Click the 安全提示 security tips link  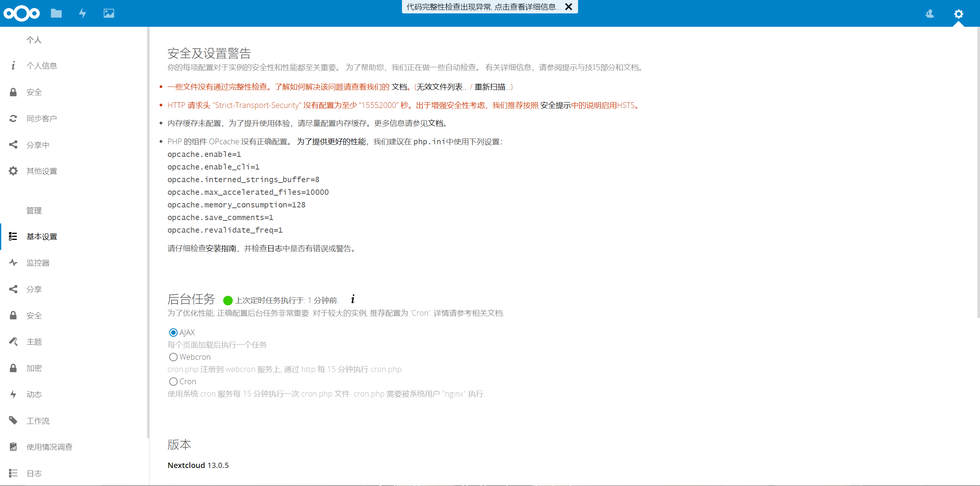555,105
